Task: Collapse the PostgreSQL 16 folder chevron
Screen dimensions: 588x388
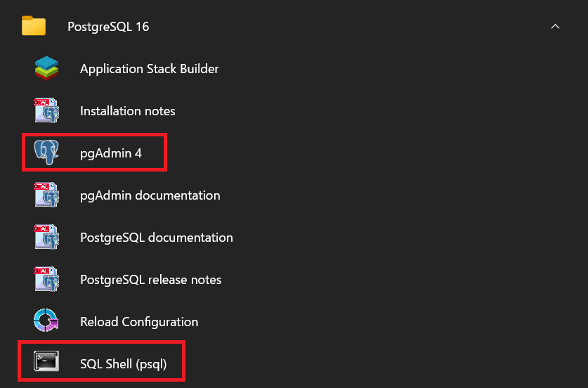Action: click(x=555, y=26)
